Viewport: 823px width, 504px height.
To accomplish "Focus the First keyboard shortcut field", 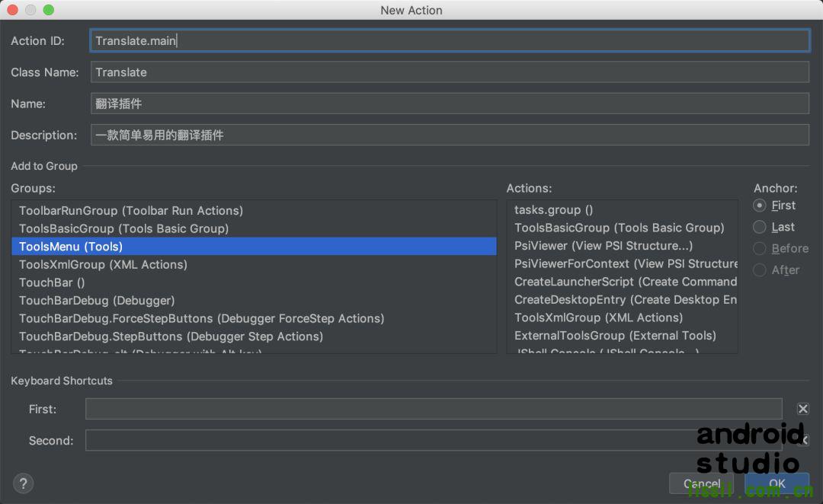I will point(434,409).
